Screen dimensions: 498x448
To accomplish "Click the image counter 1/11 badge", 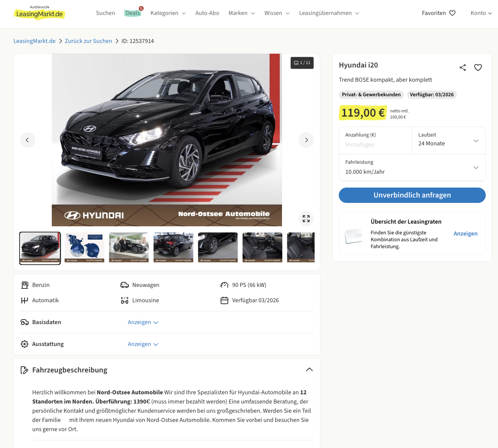I will coord(302,63).
